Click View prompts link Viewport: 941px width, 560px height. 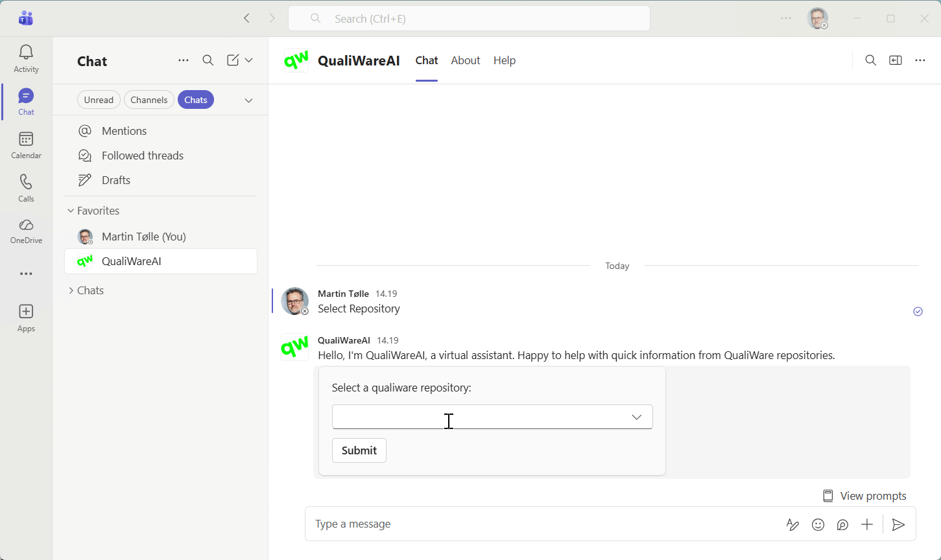(x=864, y=496)
